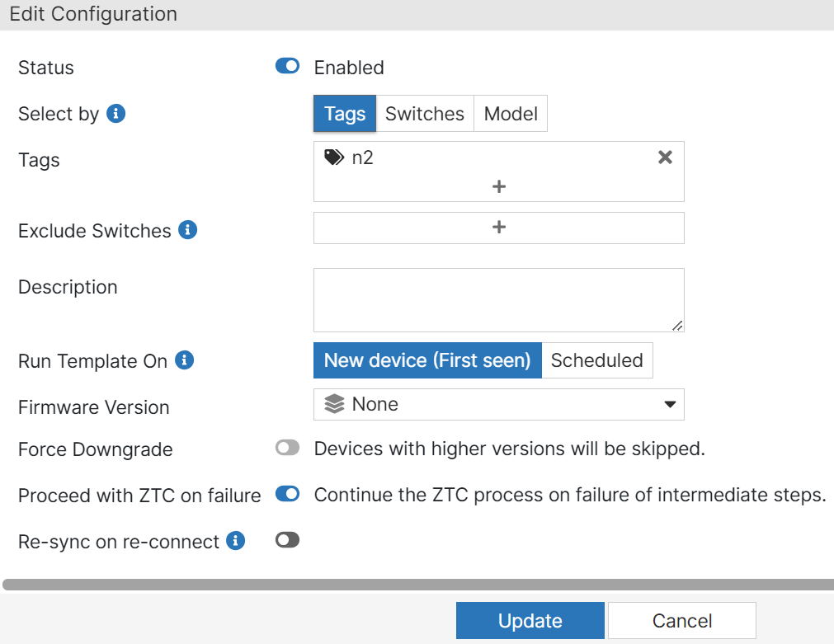Click the Run Template On info icon

coord(185,360)
